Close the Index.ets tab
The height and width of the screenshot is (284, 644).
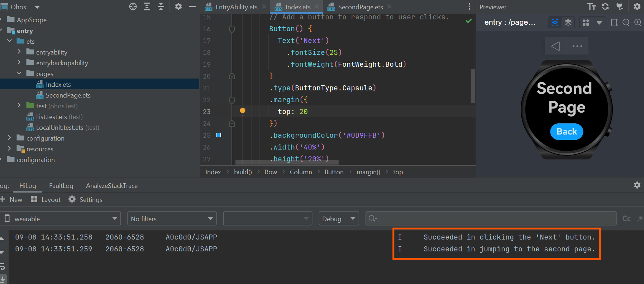[317, 7]
